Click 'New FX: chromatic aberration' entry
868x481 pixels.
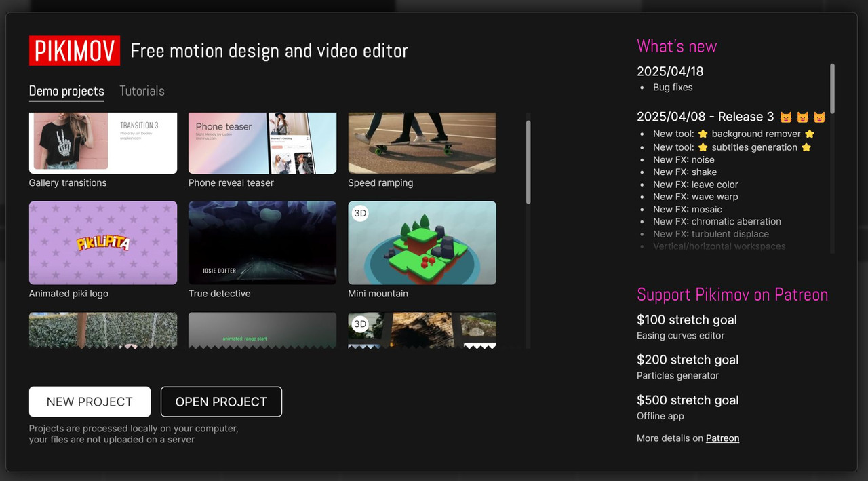tap(717, 221)
